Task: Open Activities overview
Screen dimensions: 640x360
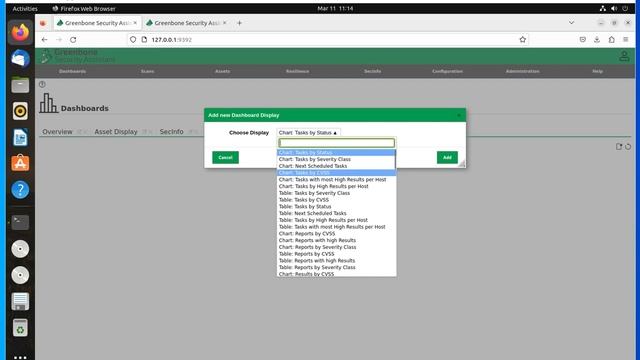Action: (25, 8)
